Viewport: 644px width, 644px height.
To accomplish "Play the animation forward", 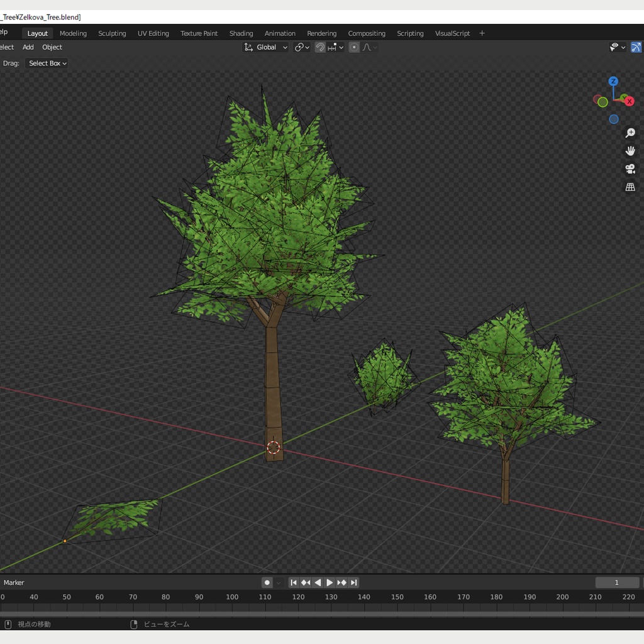I will (x=330, y=582).
